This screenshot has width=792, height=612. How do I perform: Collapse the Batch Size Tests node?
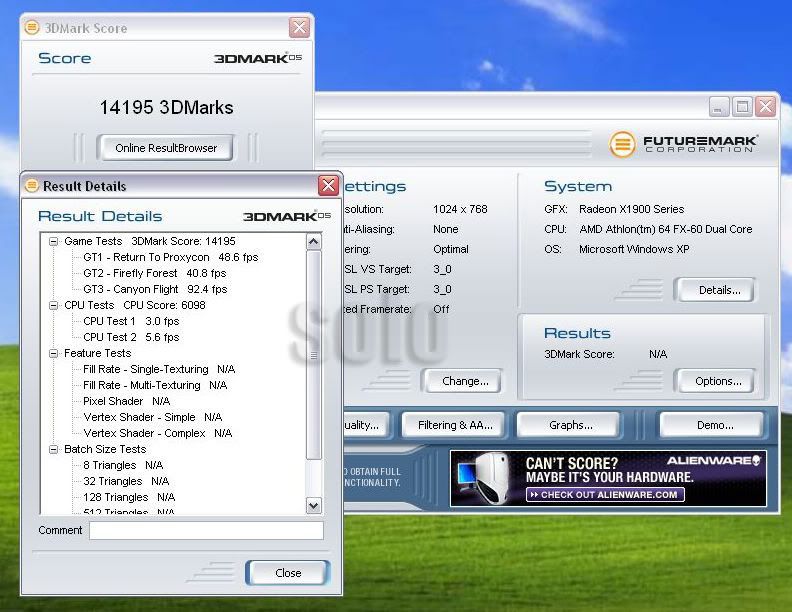point(54,449)
